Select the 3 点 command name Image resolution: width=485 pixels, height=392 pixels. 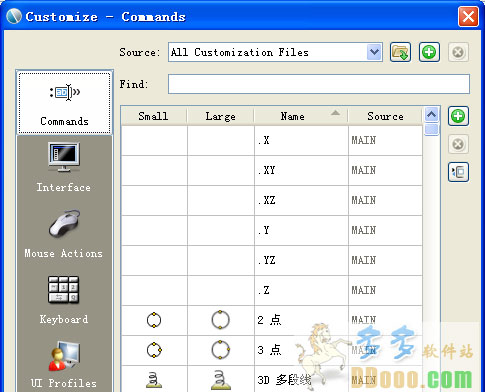pos(269,350)
